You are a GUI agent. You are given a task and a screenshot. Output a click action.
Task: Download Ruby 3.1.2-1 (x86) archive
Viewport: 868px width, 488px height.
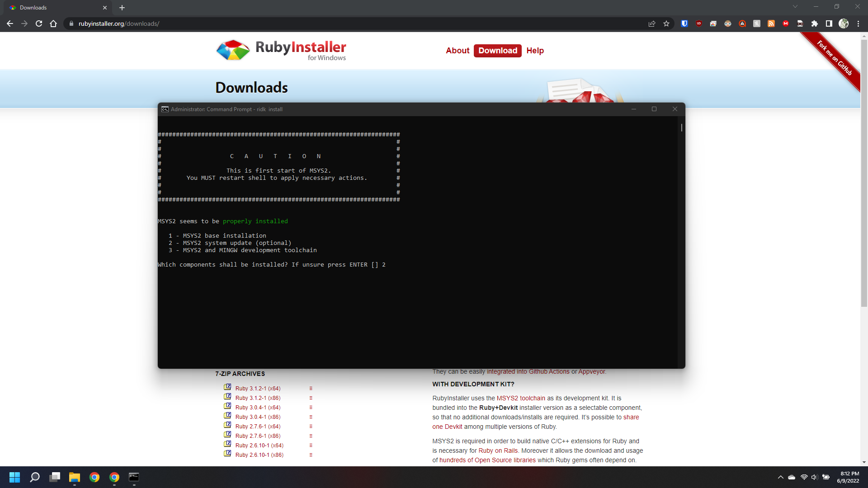pos(258,398)
